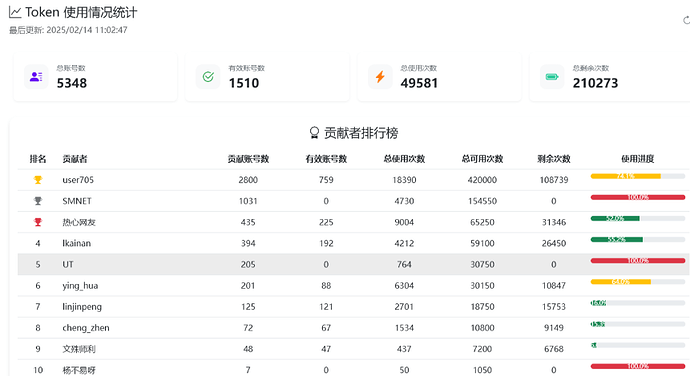Click SMNET's red 100% progress bar
Viewport: 690px width, 376px height.
coord(638,197)
